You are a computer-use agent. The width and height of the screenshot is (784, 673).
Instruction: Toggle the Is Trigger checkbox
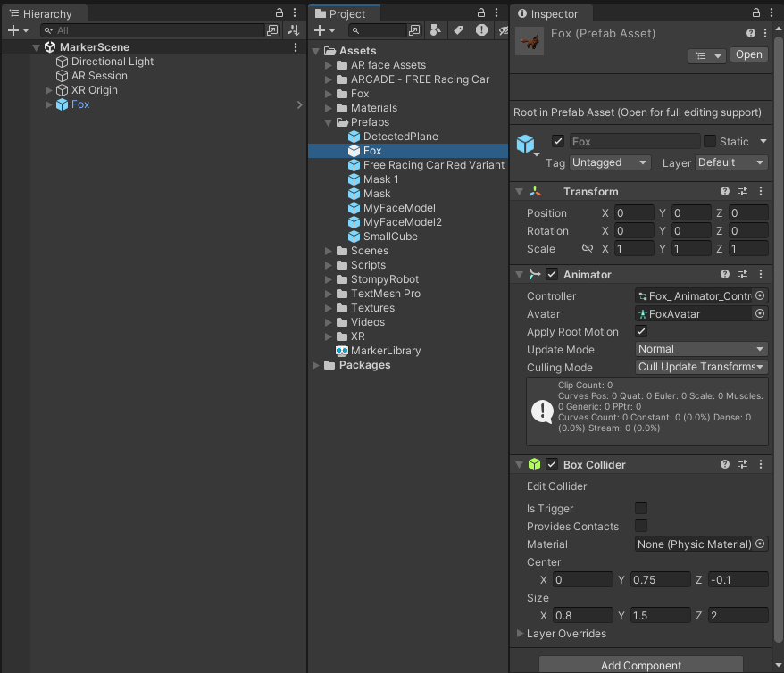pyautogui.click(x=641, y=508)
